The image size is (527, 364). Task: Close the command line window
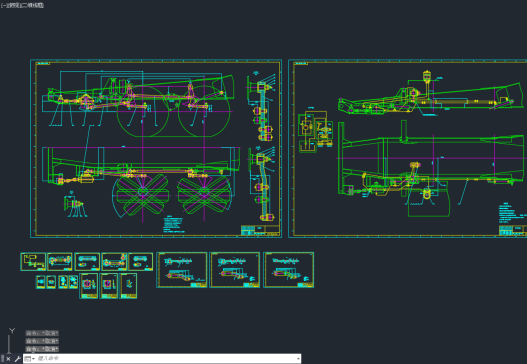point(8,359)
